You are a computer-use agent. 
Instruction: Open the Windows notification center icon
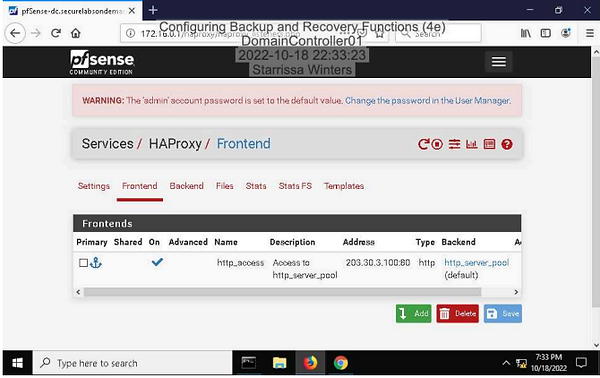[581, 362]
